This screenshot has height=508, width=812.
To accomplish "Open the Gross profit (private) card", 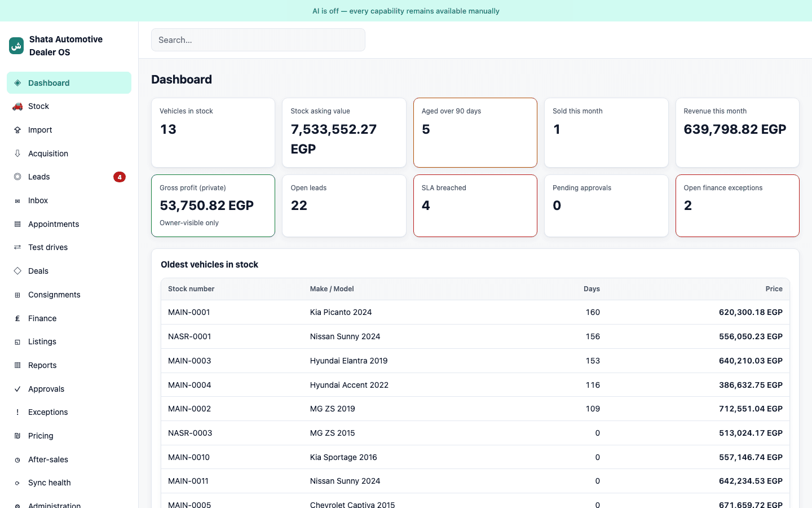I will click(213, 205).
